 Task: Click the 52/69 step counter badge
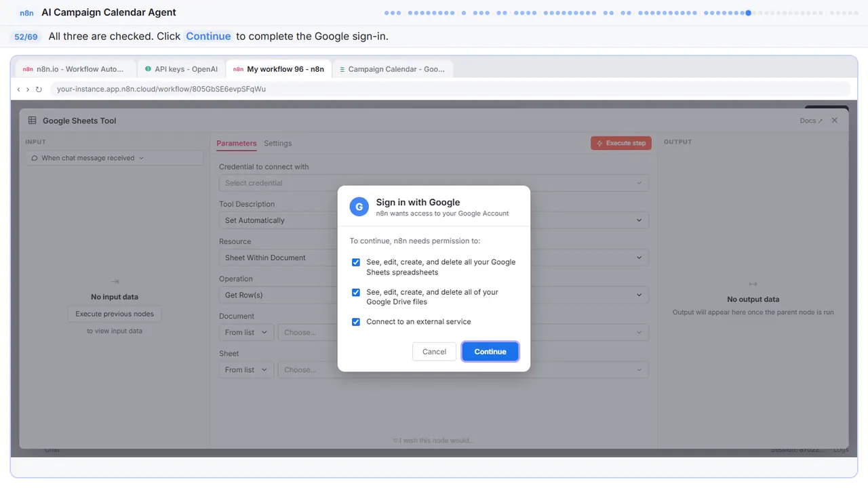(x=26, y=37)
